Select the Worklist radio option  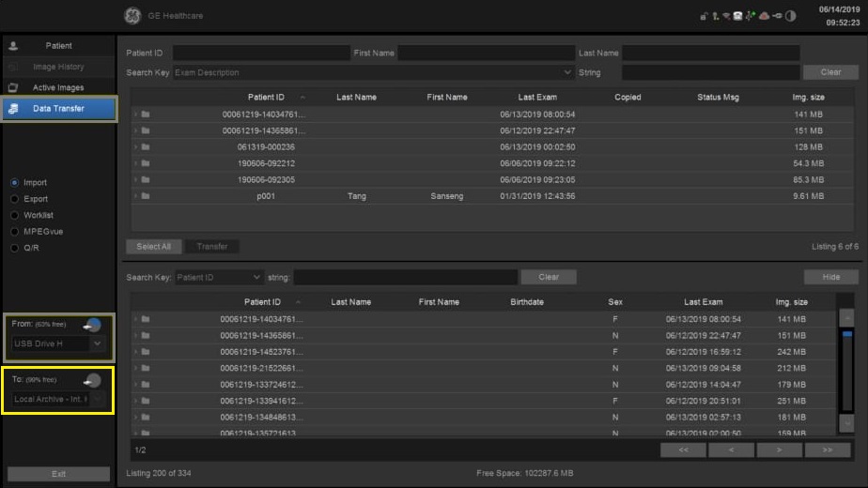pyautogui.click(x=14, y=215)
